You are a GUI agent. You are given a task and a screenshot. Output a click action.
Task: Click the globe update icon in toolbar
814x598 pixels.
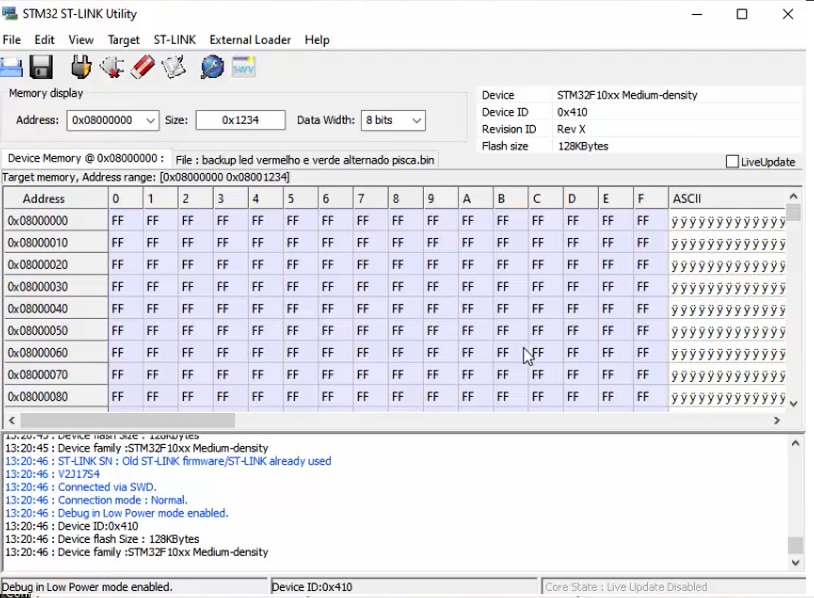[x=212, y=67]
